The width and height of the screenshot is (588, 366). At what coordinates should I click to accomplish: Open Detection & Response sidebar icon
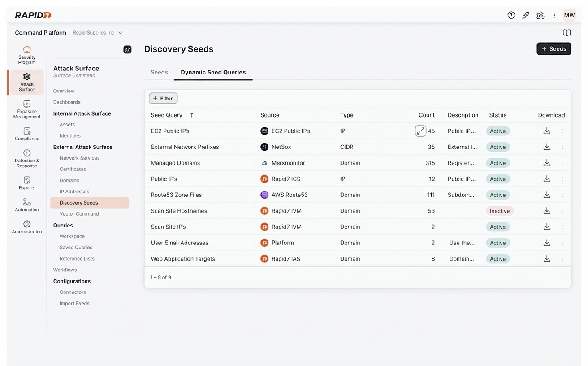tap(27, 153)
